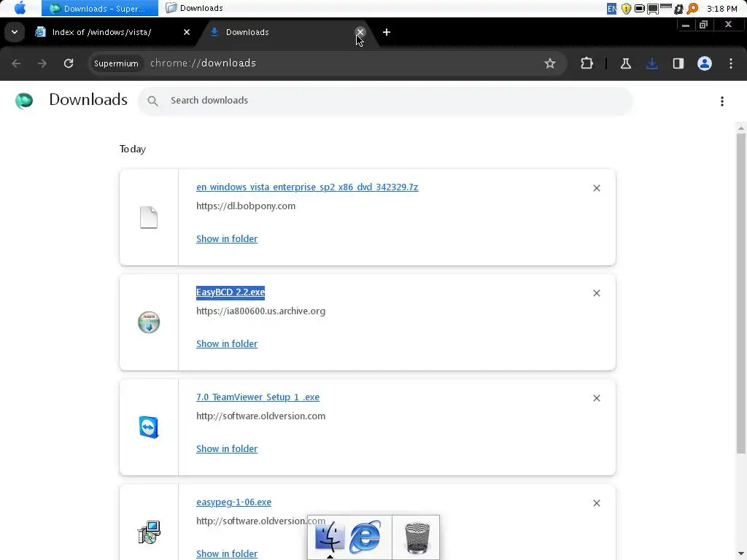The image size is (747, 560).
Task: Launch Internet Explorer from the dock
Action: (365, 537)
